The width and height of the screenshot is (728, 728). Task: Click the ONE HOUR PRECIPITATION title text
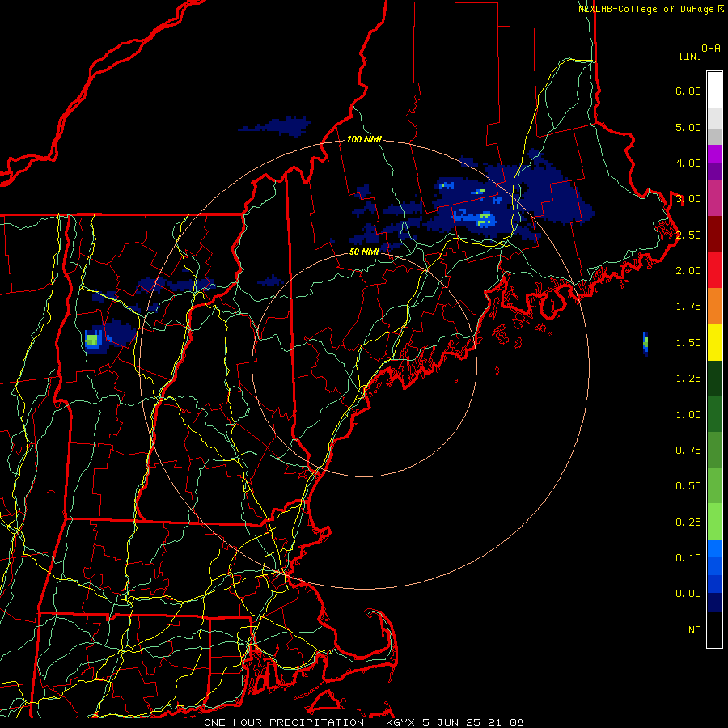(x=284, y=722)
